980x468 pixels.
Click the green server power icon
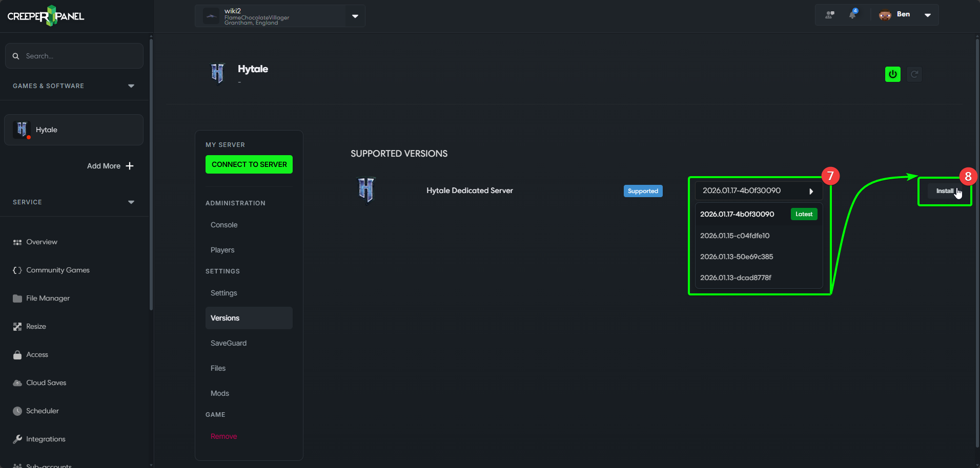pyautogui.click(x=892, y=74)
